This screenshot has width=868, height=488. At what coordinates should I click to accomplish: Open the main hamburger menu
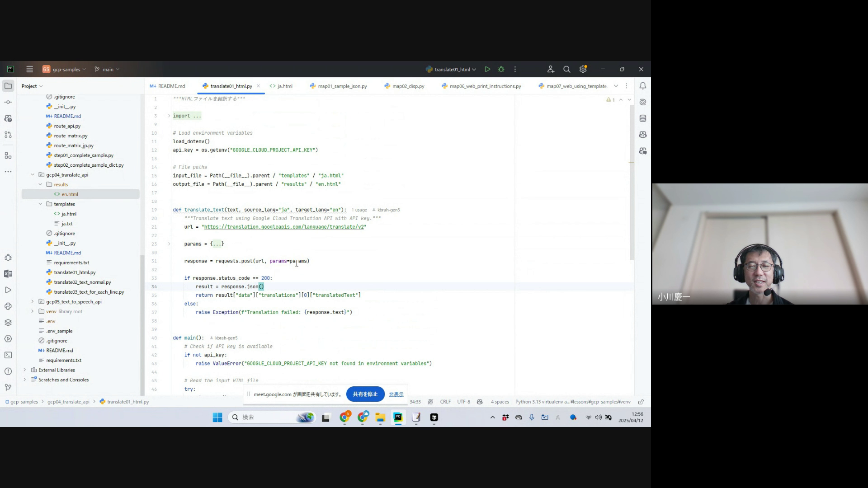click(x=30, y=70)
